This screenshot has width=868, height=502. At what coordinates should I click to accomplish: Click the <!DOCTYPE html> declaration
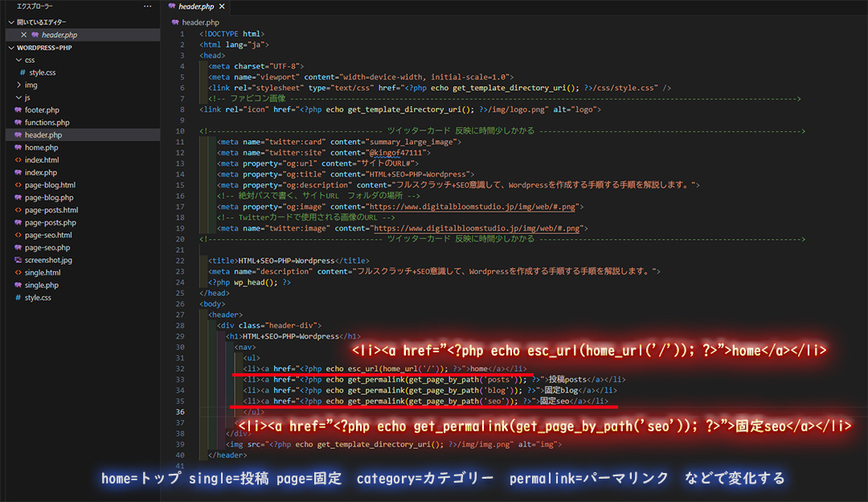click(x=232, y=34)
